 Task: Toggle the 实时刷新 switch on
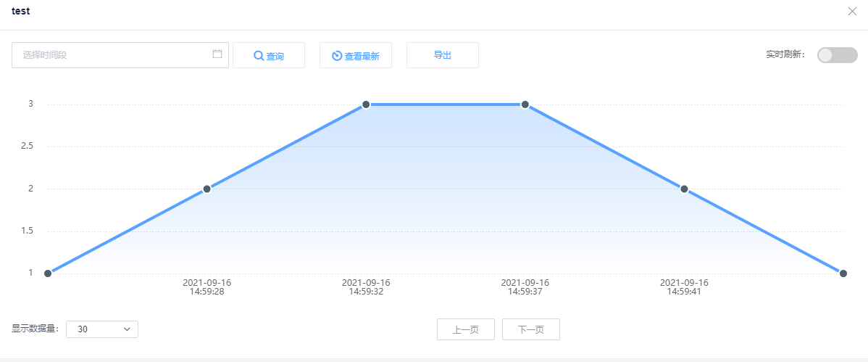tap(837, 55)
